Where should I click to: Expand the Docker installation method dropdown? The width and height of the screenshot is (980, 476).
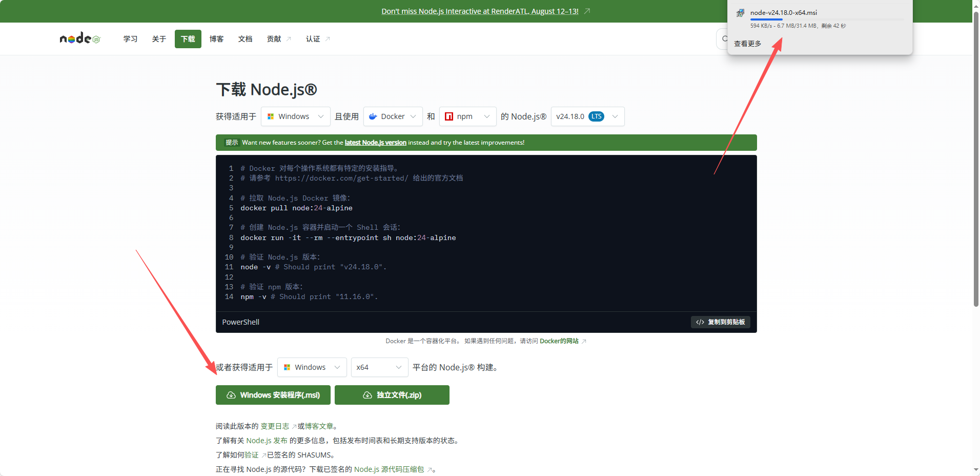[x=393, y=116]
